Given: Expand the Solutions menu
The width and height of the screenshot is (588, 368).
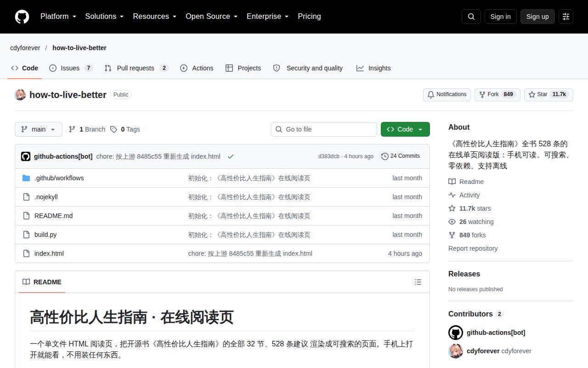Looking at the screenshot, I should pos(105,17).
